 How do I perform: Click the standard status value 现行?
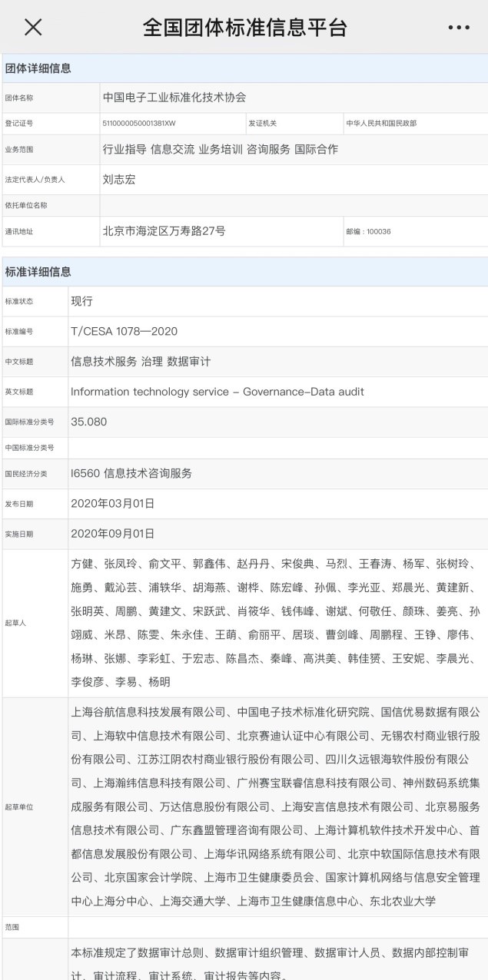pyautogui.click(x=81, y=301)
